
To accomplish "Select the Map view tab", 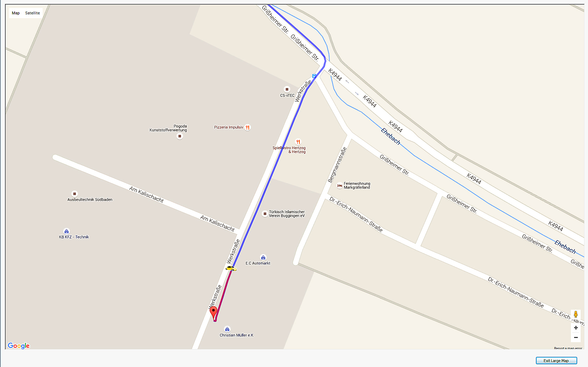I will point(16,13).
